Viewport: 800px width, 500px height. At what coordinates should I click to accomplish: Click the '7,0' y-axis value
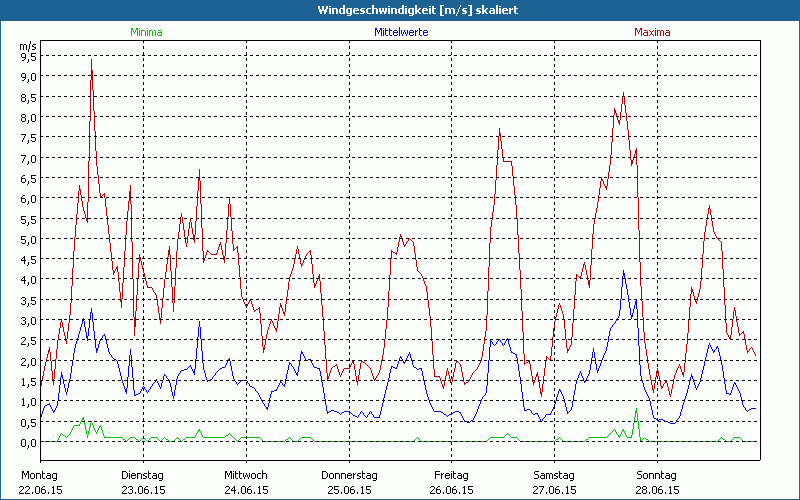click(29, 158)
